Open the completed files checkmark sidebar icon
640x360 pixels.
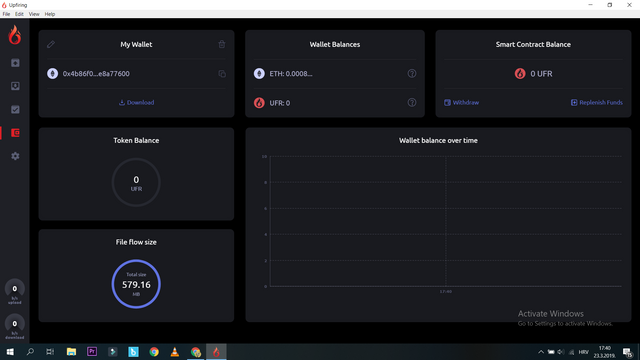(x=15, y=109)
